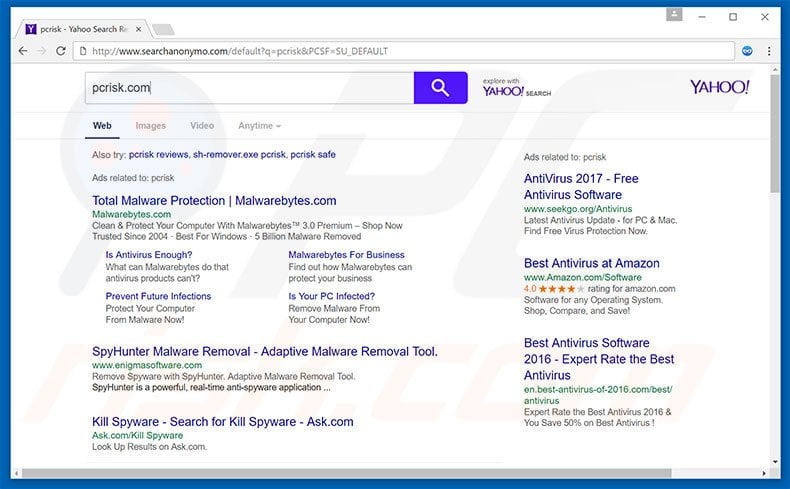Image resolution: width=790 pixels, height=489 pixels.
Task: Click the scroll up arrow on vertical scrollbar
Action: click(775, 70)
